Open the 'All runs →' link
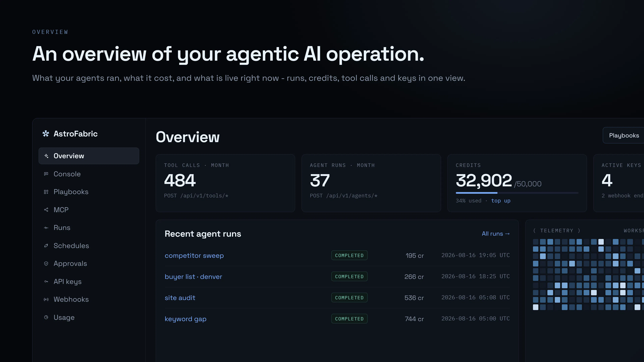The height and width of the screenshot is (362, 644). (x=496, y=234)
